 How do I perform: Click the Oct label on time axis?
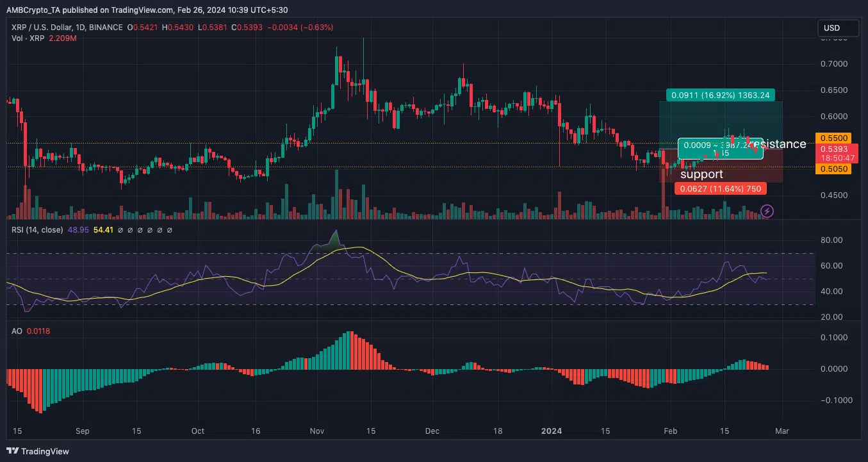click(198, 431)
